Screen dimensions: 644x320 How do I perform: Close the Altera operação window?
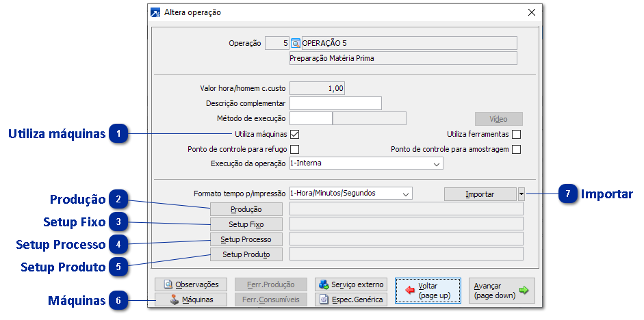click(x=532, y=12)
